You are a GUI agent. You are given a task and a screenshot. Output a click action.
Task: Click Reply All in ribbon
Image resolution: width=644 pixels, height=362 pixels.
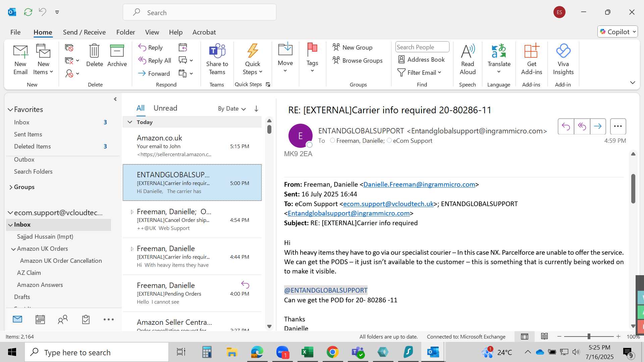click(x=155, y=60)
